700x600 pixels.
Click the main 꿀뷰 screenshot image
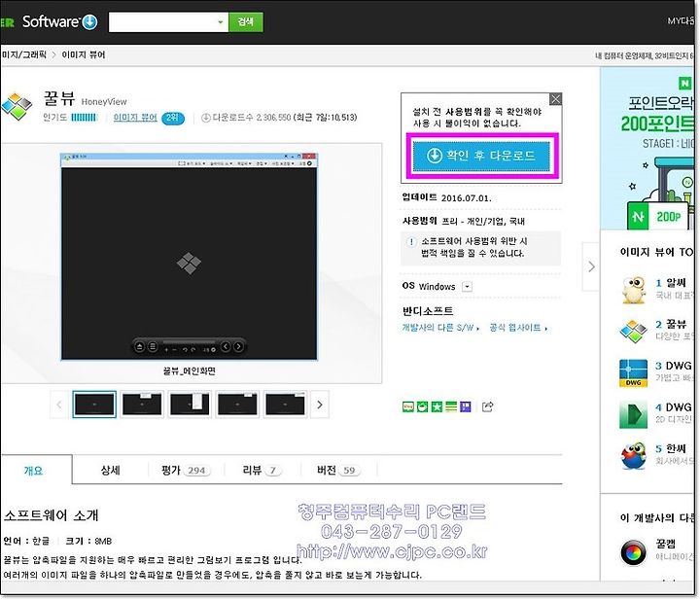[189, 257]
